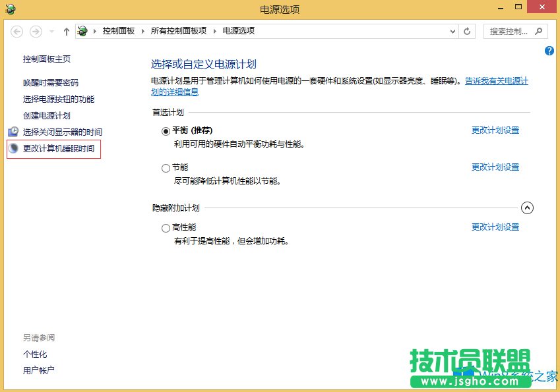The width and height of the screenshot is (560, 392).
Task: Collapse the 隐藏附加计划 section
Action: point(526,208)
